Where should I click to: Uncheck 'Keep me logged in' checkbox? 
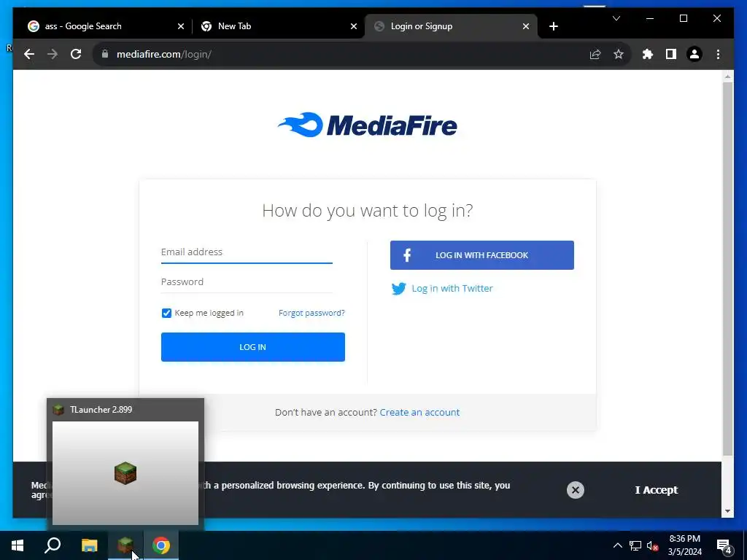(x=166, y=313)
